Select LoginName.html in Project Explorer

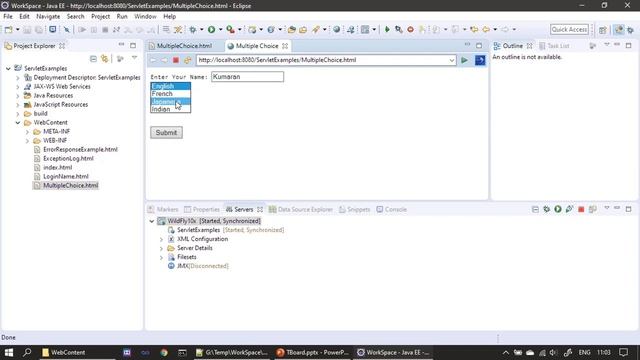click(x=66, y=177)
